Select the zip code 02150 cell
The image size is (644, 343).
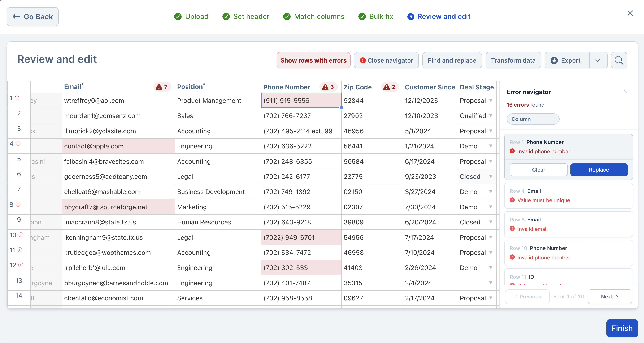[372, 191]
